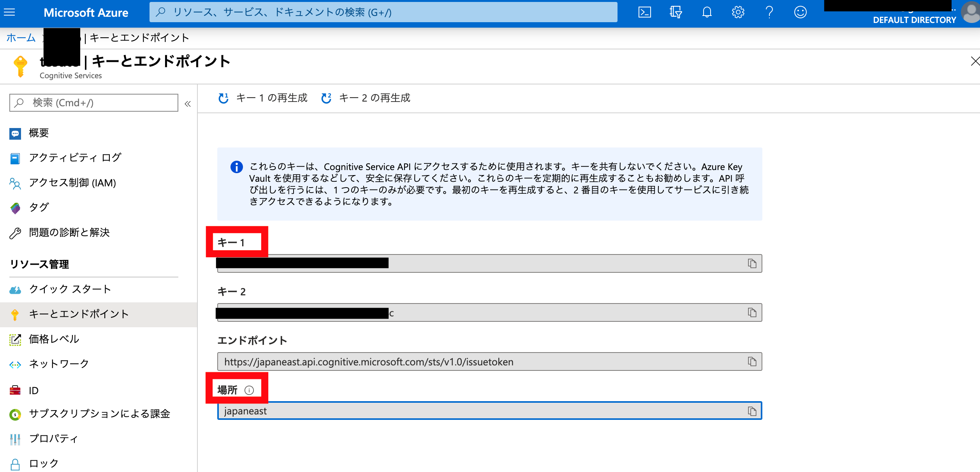Open ID in the sidebar
The height and width of the screenshot is (472, 980).
(x=99, y=390)
